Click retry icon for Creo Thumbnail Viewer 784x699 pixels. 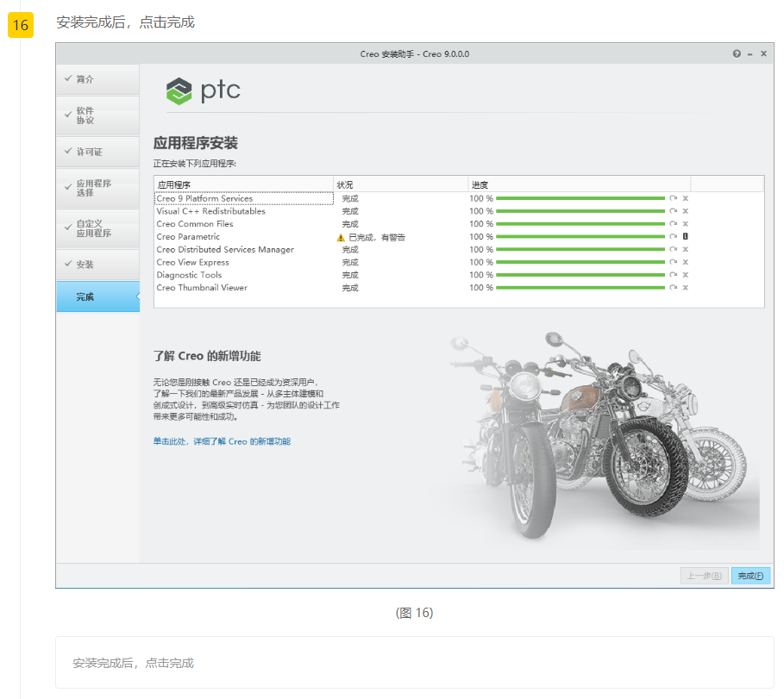(673, 287)
